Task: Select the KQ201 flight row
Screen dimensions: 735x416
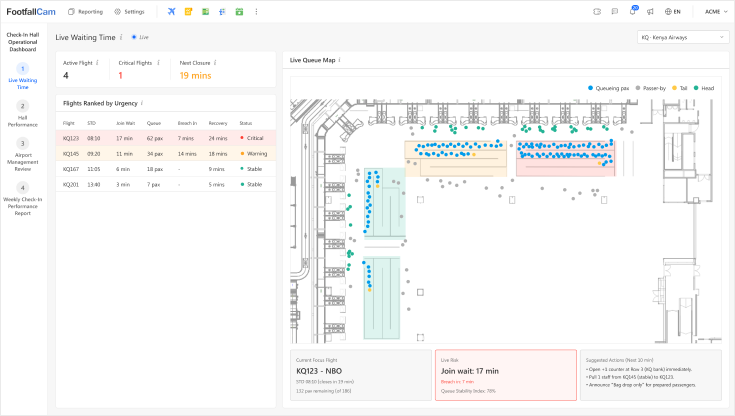Action: [166, 184]
